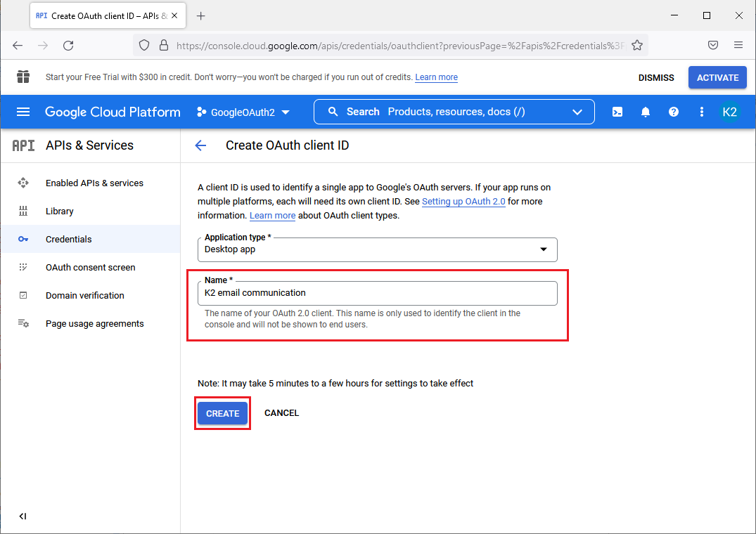The height and width of the screenshot is (534, 756).
Task: Click the ACTIVATE free trial button
Action: point(717,77)
